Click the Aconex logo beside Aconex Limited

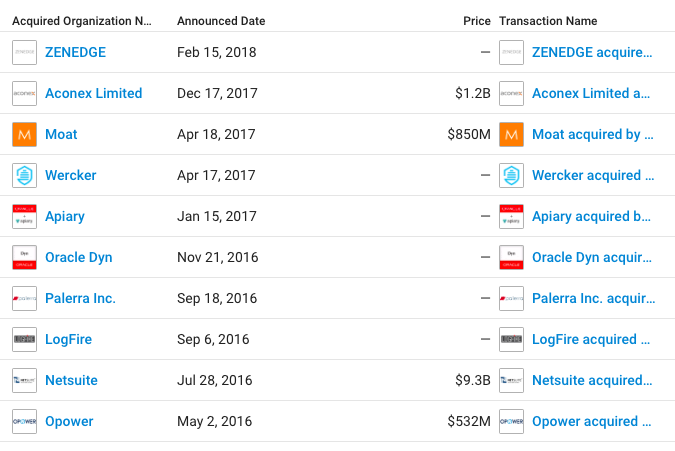pyautogui.click(x=24, y=93)
